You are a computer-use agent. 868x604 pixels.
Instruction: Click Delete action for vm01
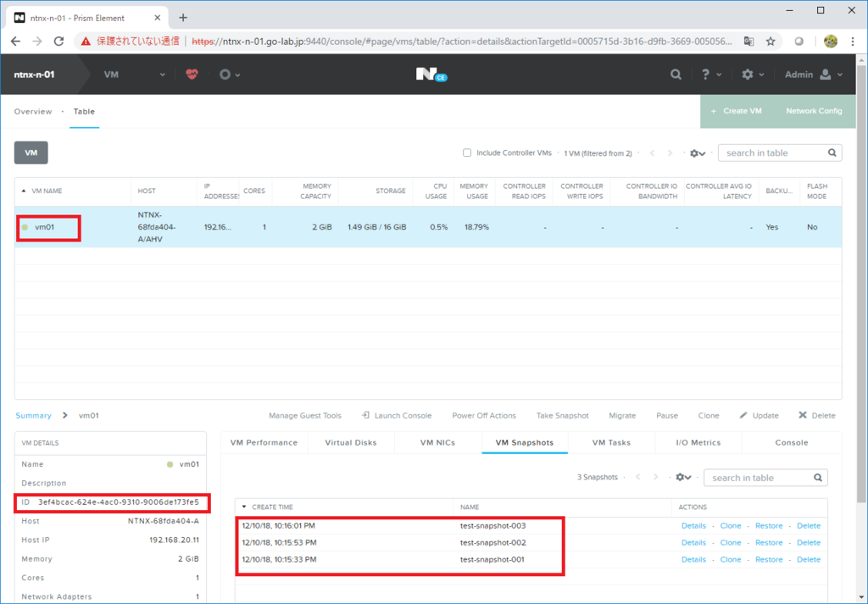tap(817, 415)
